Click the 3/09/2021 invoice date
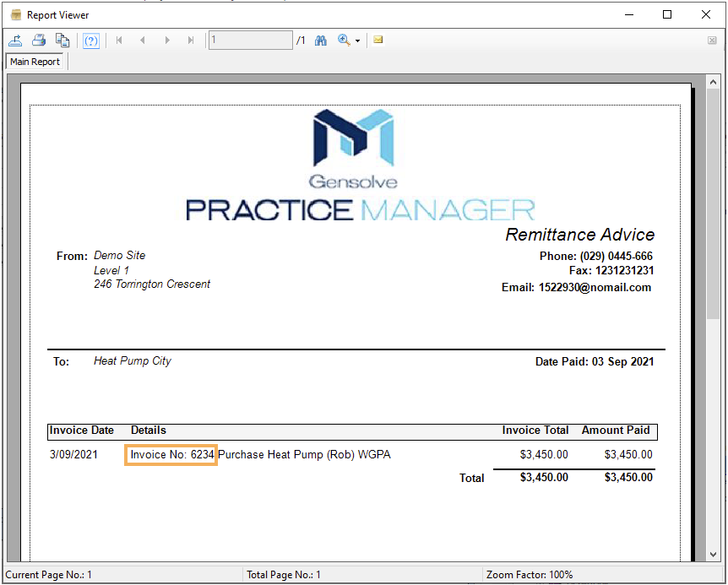 click(73, 454)
